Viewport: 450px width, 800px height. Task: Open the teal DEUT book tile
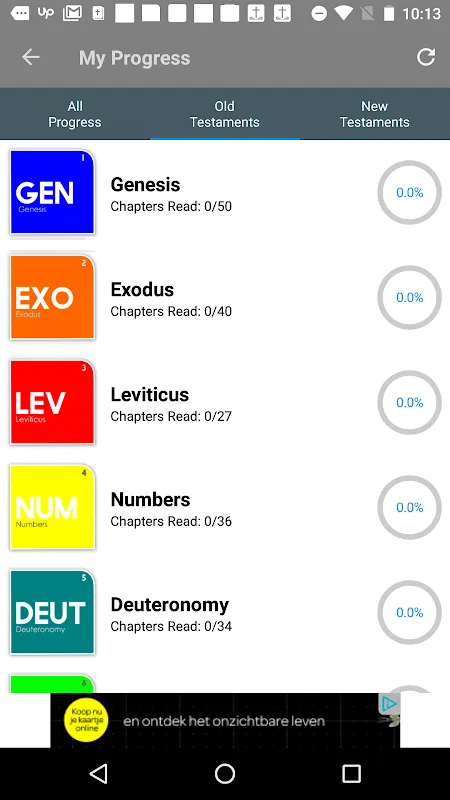[53, 612]
